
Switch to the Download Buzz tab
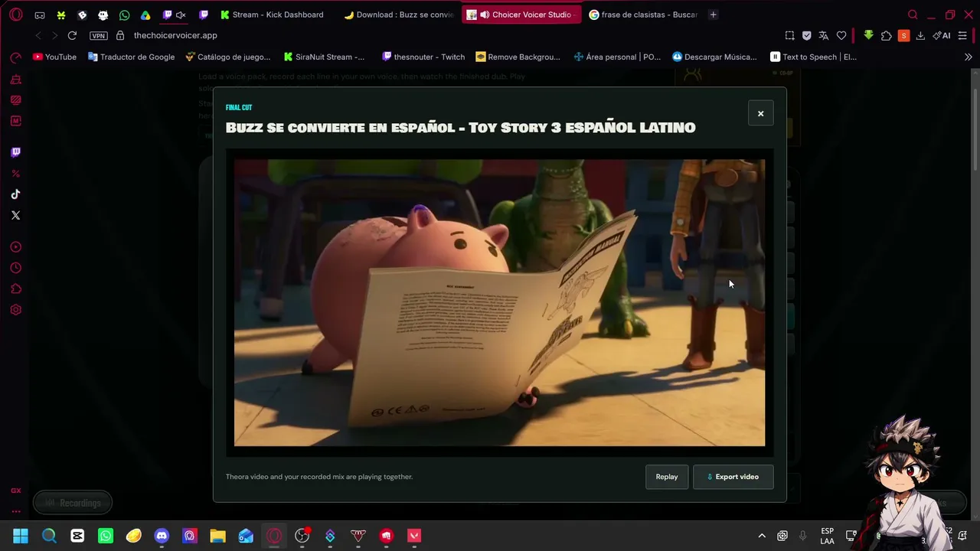point(398,15)
